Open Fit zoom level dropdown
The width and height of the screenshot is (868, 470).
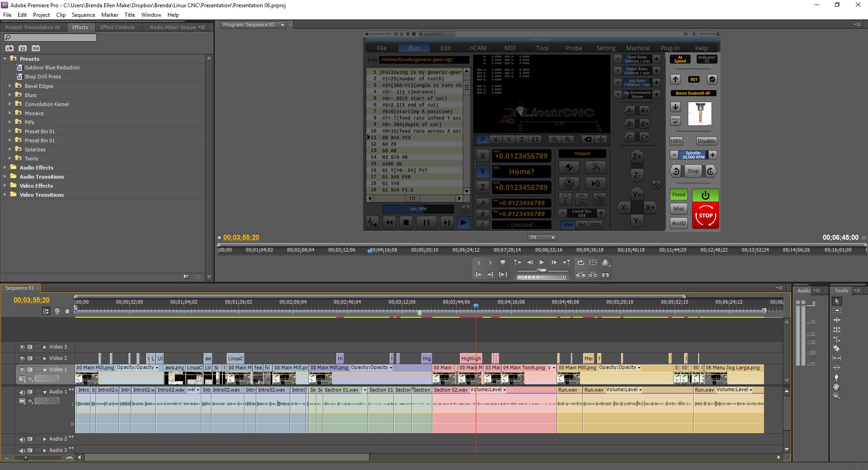[x=542, y=237]
